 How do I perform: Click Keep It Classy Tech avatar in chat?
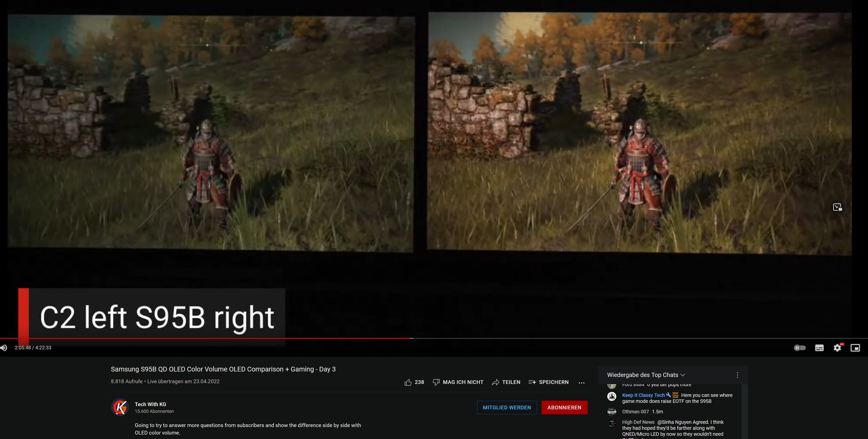612,396
